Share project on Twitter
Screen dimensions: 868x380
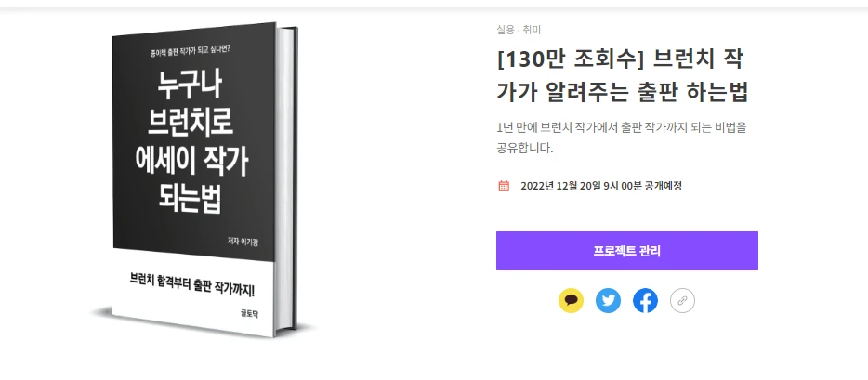tap(608, 301)
